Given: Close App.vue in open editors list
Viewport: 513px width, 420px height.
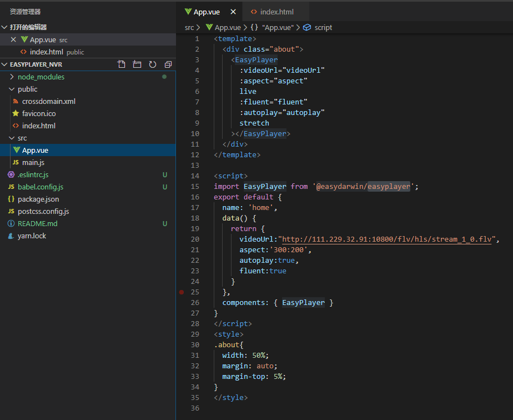Looking at the screenshot, I should pos(13,39).
